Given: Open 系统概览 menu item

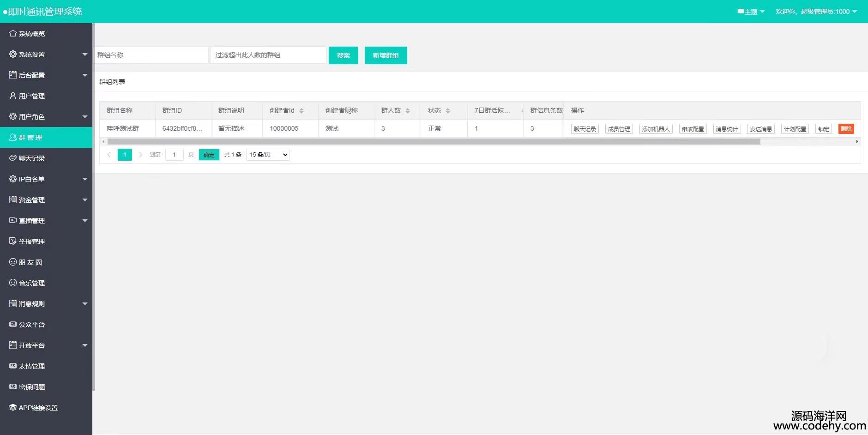Looking at the screenshot, I should point(46,33).
